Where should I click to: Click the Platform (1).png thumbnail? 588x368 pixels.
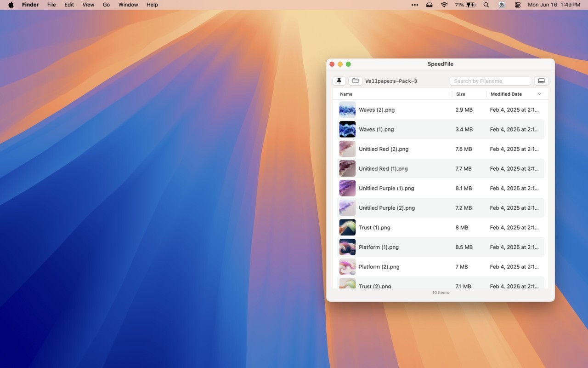347,247
